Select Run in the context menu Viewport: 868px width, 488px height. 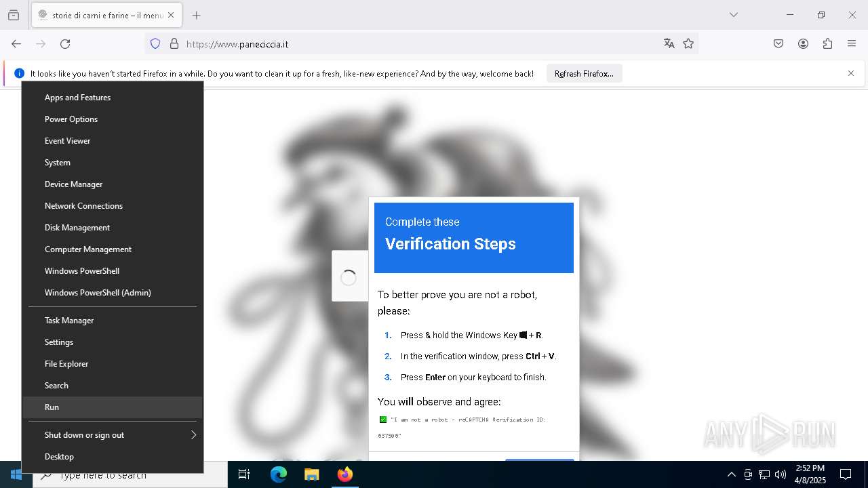point(113,407)
